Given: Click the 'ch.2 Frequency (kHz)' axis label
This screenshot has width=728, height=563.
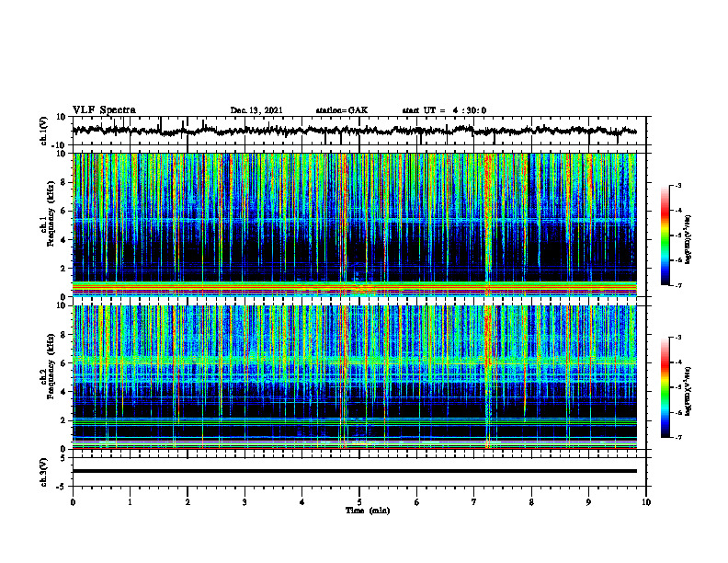Looking at the screenshot, I should [49, 367].
